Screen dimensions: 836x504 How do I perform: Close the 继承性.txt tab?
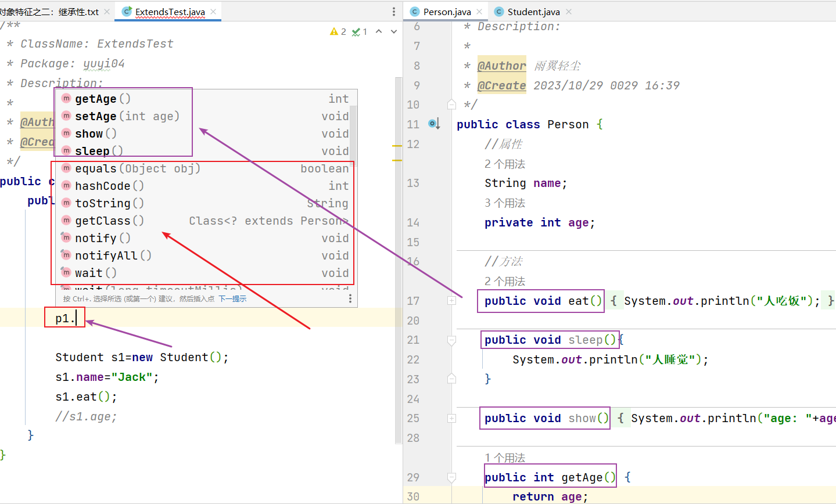point(106,12)
